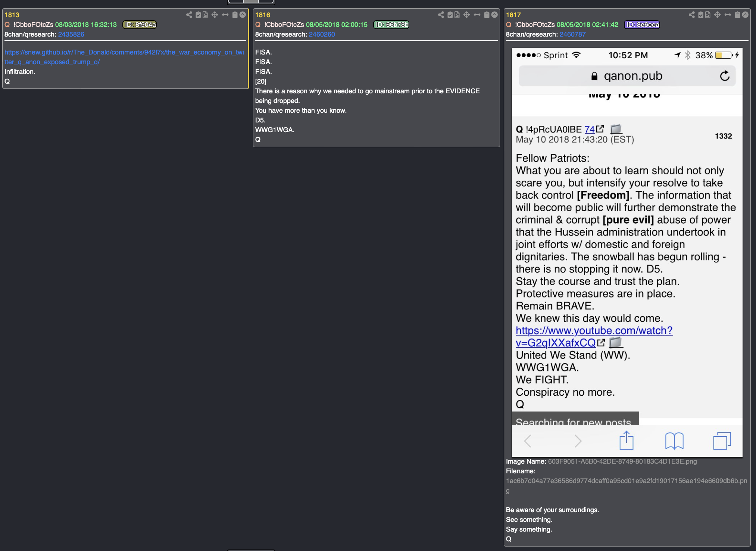Image resolution: width=756 pixels, height=551 pixels.
Task: Click post number 1813
Action: point(12,15)
